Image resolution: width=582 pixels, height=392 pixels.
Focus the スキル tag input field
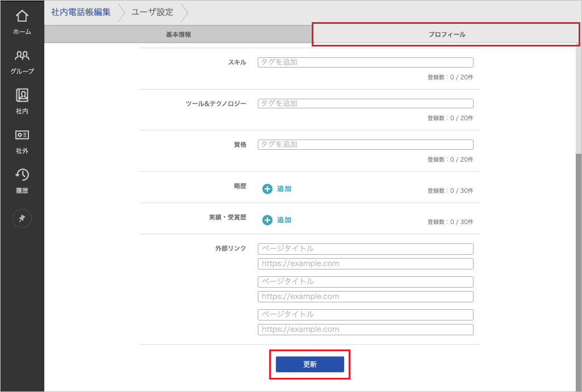(365, 62)
